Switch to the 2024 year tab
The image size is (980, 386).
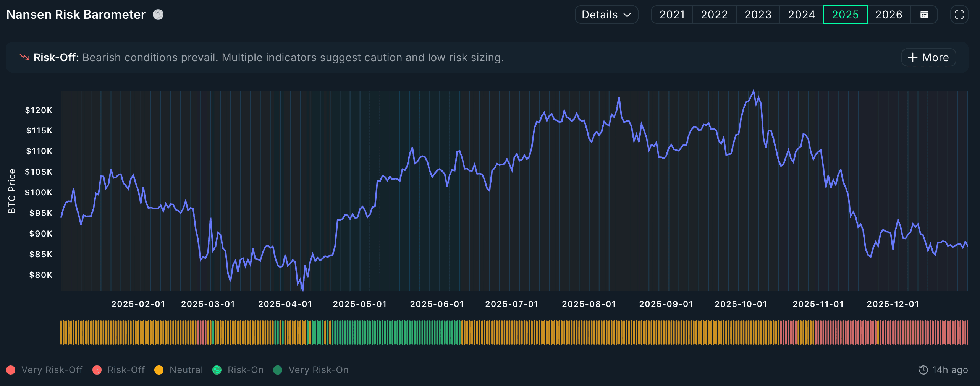[x=801, y=15]
